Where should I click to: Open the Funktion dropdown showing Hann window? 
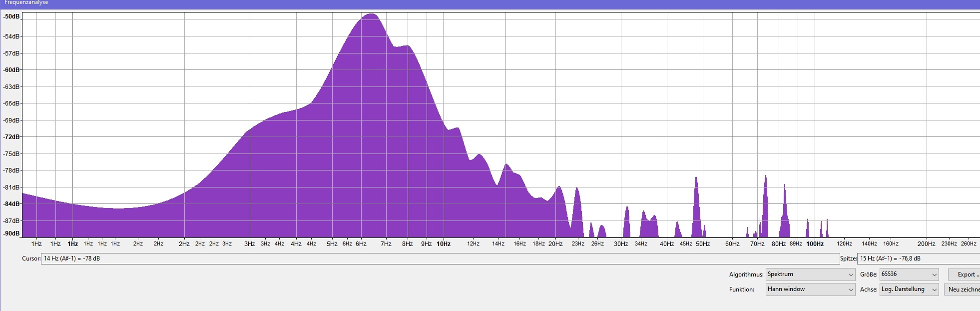tap(810, 289)
